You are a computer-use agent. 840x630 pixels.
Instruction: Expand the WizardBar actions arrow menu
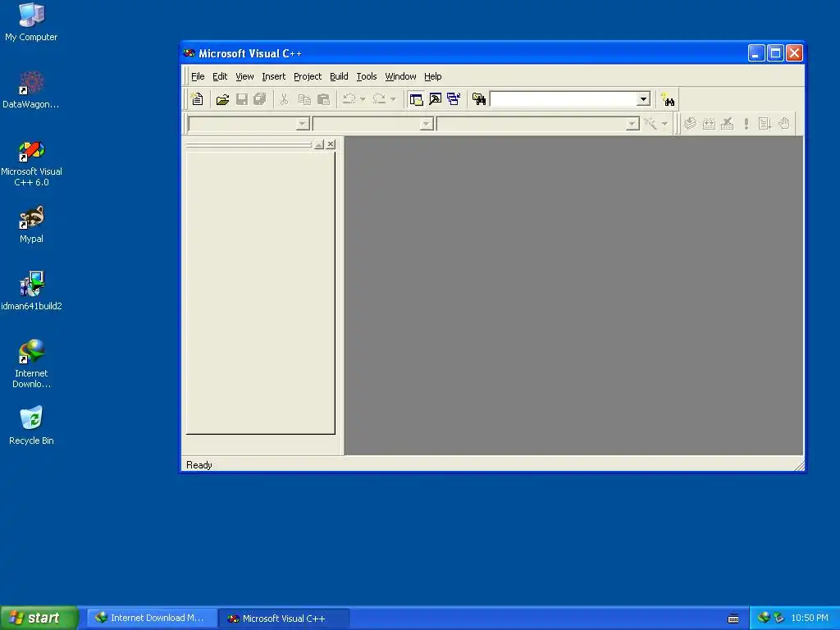coord(664,124)
